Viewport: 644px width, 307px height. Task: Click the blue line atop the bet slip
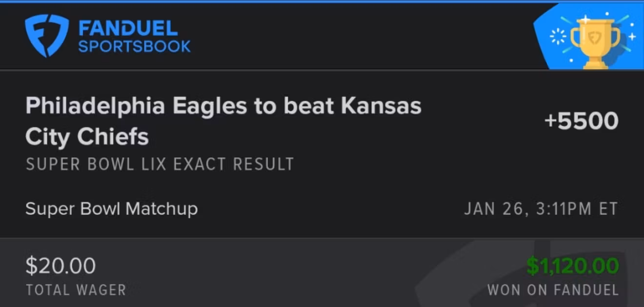322,1
